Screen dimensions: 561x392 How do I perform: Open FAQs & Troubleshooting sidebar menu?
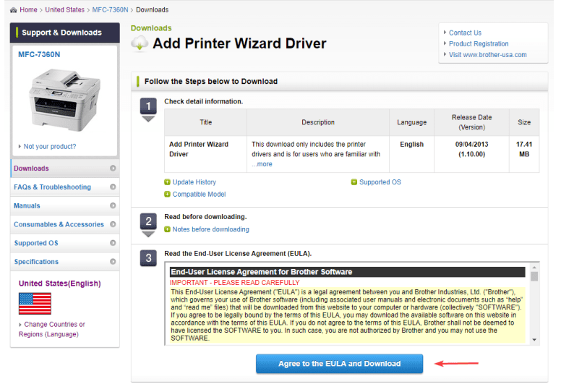point(53,187)
